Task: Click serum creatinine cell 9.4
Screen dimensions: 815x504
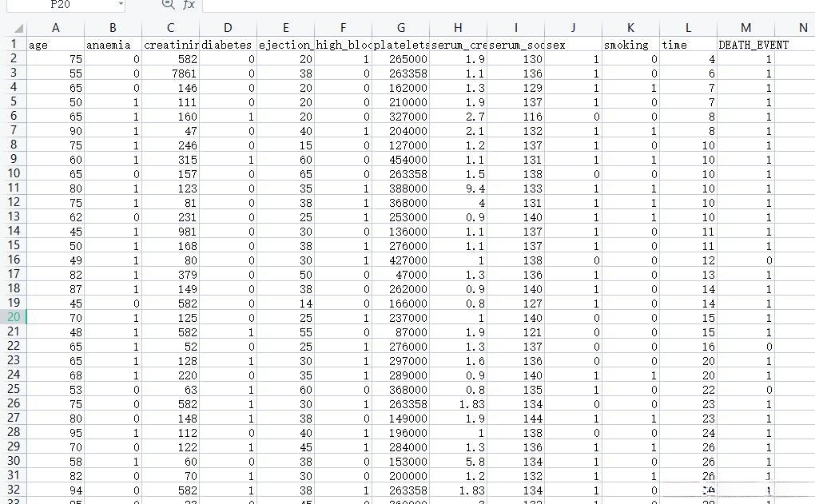Action: pos(459,189)
